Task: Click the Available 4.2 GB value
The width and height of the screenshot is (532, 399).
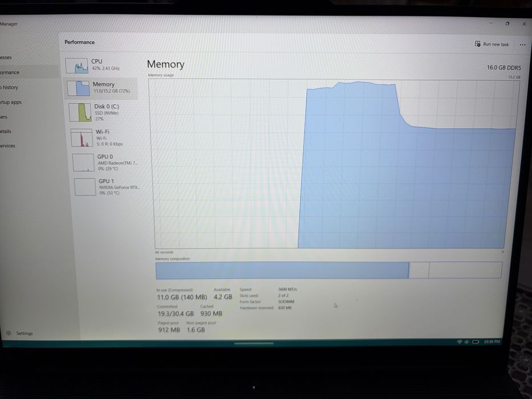Action: coord(223,297)
